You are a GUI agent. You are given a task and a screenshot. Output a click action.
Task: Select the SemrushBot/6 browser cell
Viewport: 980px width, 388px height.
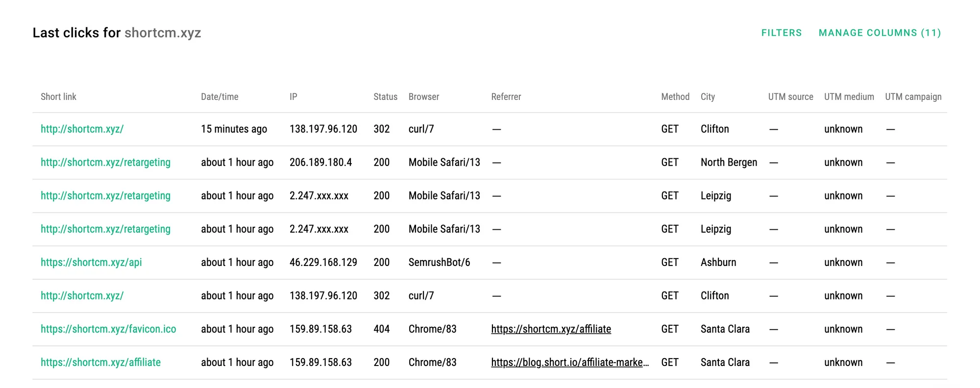click(x=439, y=262)
